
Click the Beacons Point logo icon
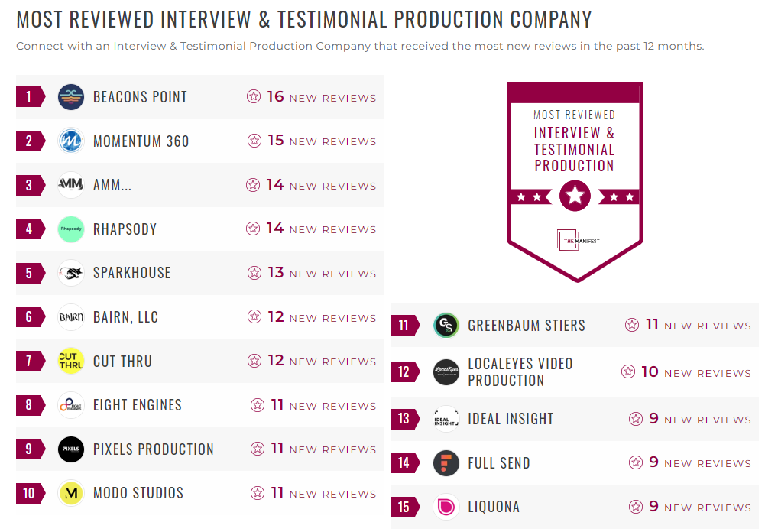[71, 97]
